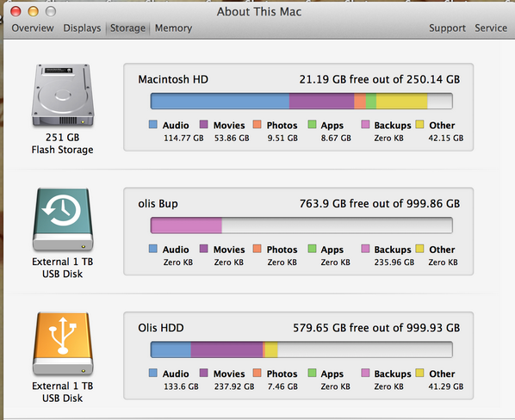Screen dimensions: 515x420
Task: Click the '133.6 GB' Audio value
Action: pos(181,386)
